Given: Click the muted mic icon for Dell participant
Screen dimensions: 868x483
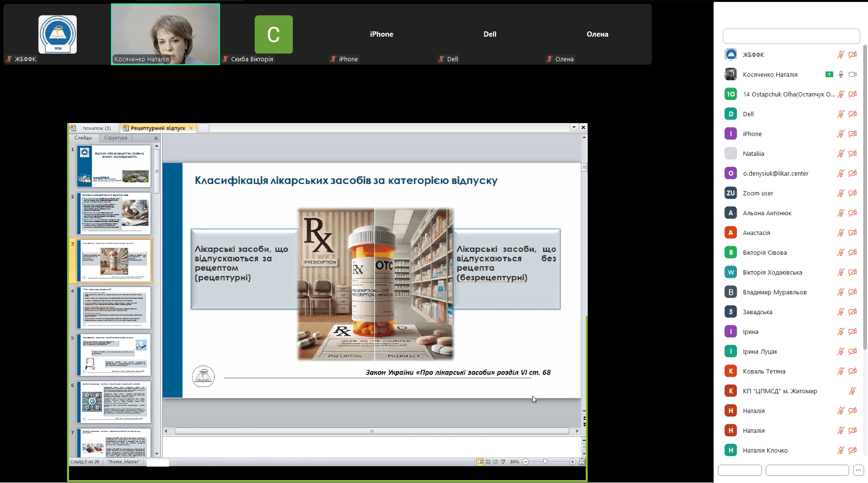Looking at the screenshot, I should point(840,114).
